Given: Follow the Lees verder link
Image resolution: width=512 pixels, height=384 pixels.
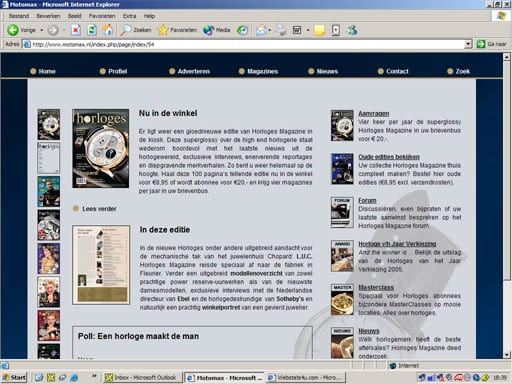Looking at the screenshot, I should coord(99,209).
